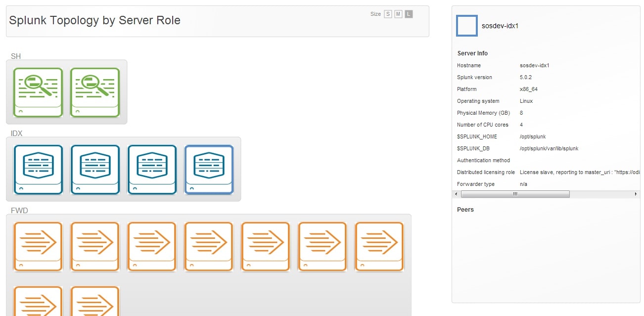Select the first forwarder icon in FWD top row
Screen dimensions: 644x316
pos(38,247)
